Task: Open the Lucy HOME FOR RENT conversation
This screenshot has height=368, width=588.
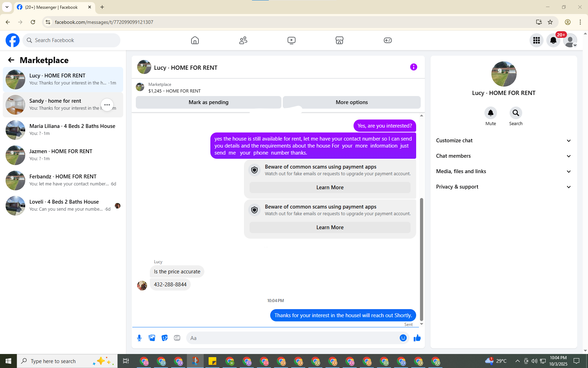Action: pyautogui.click(x=63, y=80)
